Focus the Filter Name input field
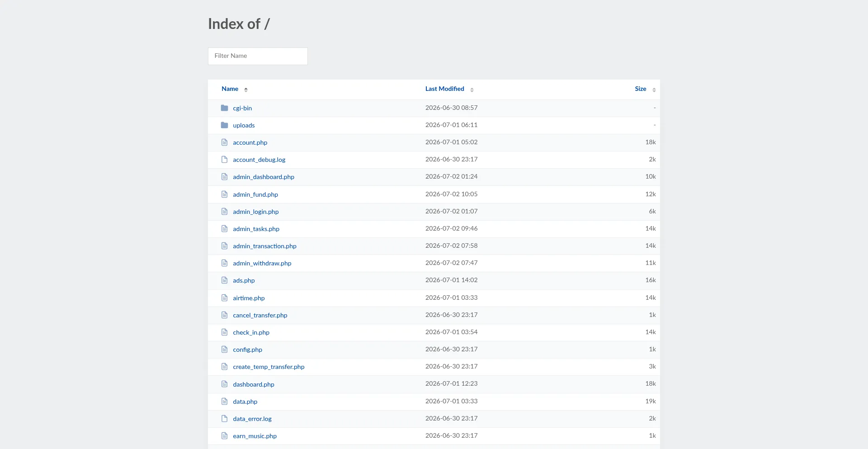 258,56
